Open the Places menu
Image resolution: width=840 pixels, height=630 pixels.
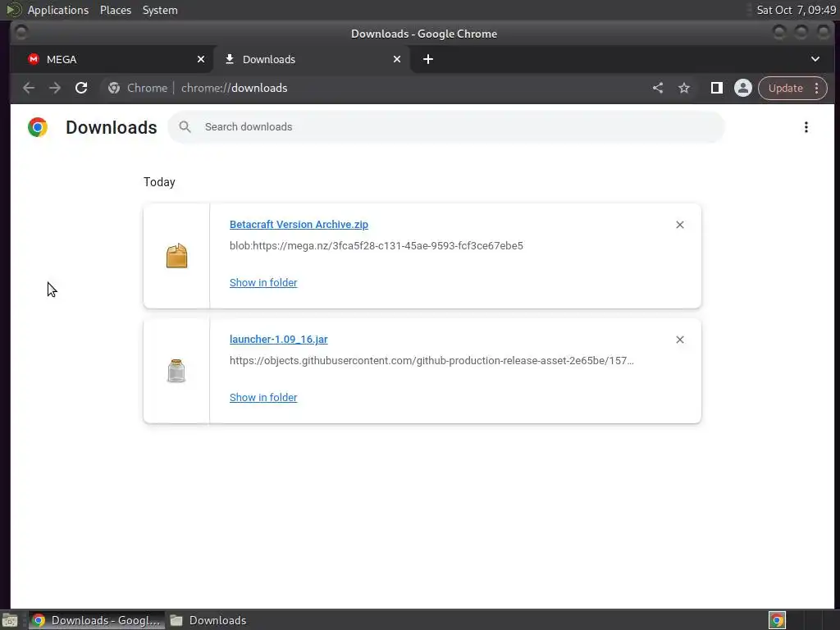click(116, 10)
